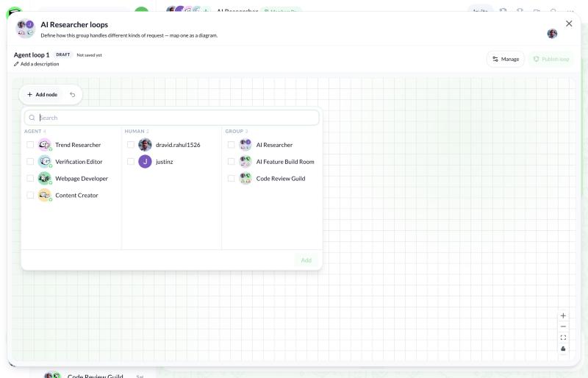Image resolution: width=588 pixels, height=378 pixels.
Task: Click the Webpage Developer avatar icon
Action: pyautogui.click(x=45, y=178)
